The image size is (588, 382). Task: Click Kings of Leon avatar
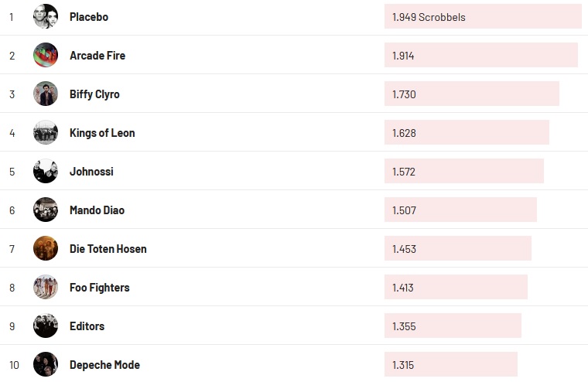(x=46, y=132)
